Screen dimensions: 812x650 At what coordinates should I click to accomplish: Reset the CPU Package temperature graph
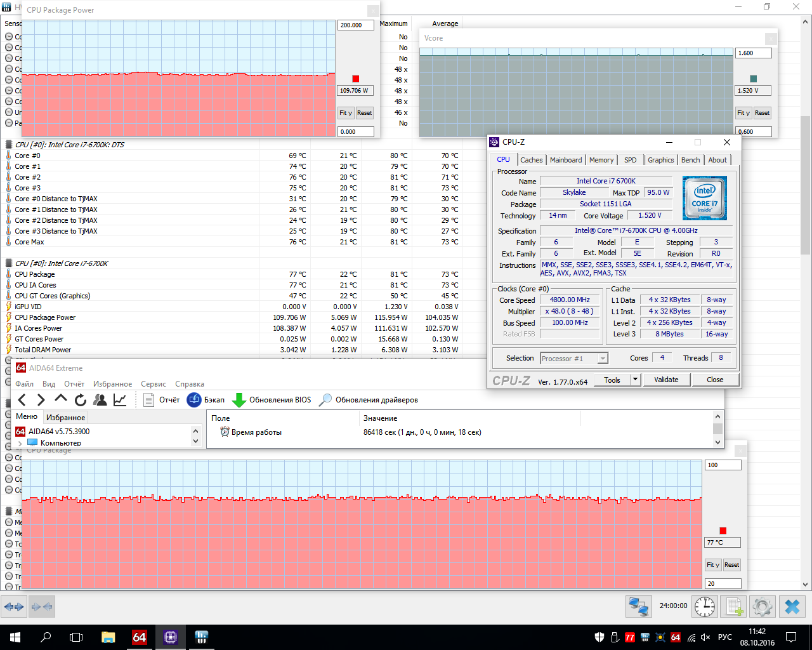(731, 565)
